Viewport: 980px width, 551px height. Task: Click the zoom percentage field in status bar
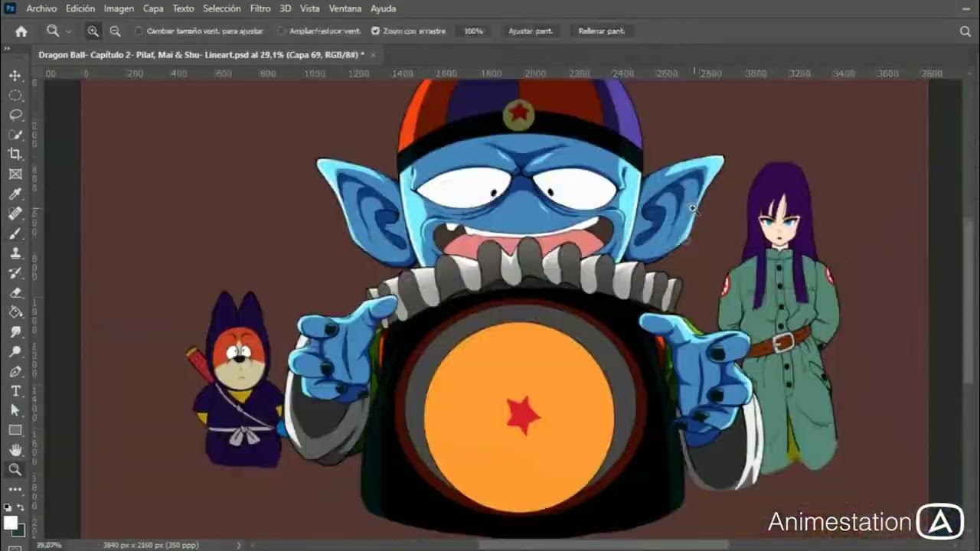pyautogui.click(x=48, y=545)
